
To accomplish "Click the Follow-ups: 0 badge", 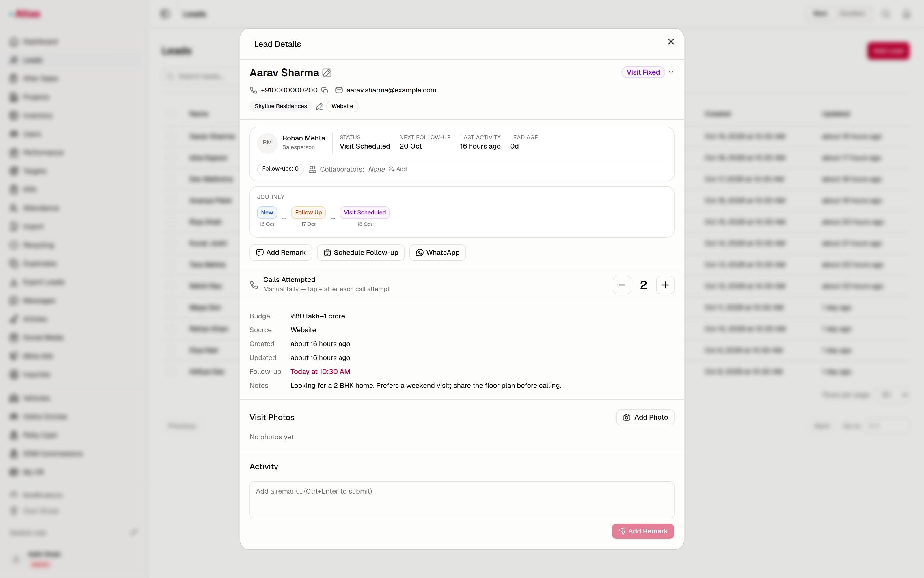I will coord(280,169).
